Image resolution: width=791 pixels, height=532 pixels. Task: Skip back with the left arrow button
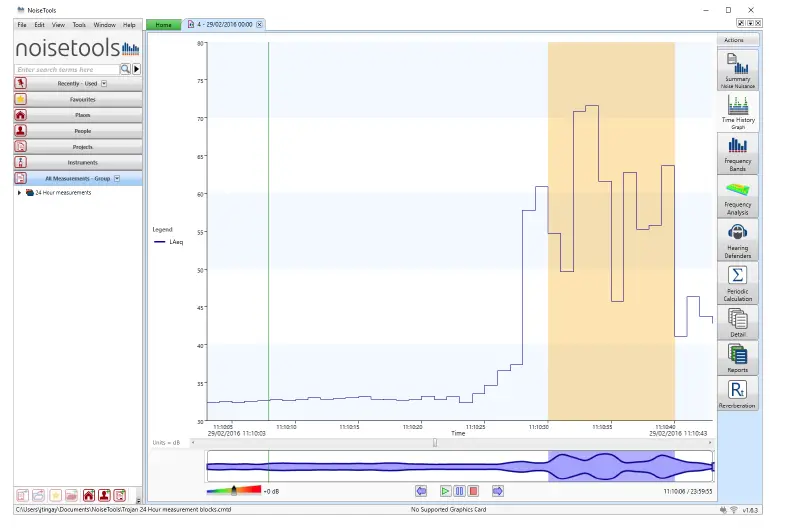click(421, 491)
